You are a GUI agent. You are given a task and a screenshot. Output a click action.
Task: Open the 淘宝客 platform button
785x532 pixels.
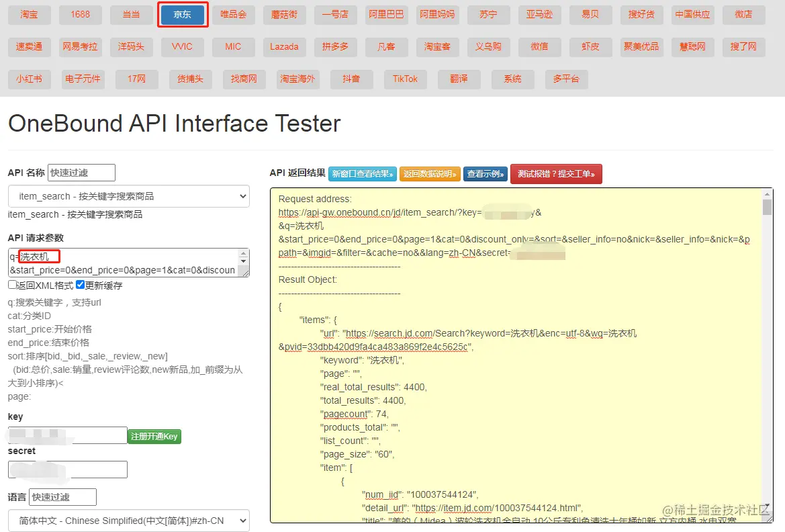coord(438,46)
